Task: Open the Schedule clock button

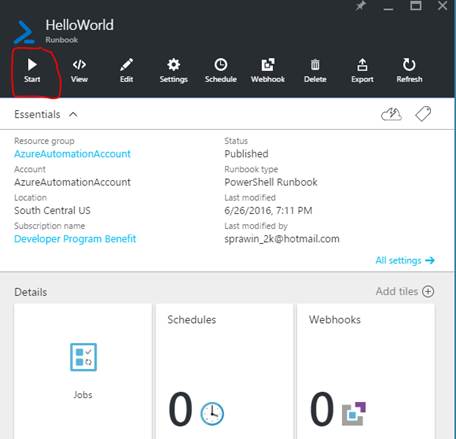Action: coord(221,71)
